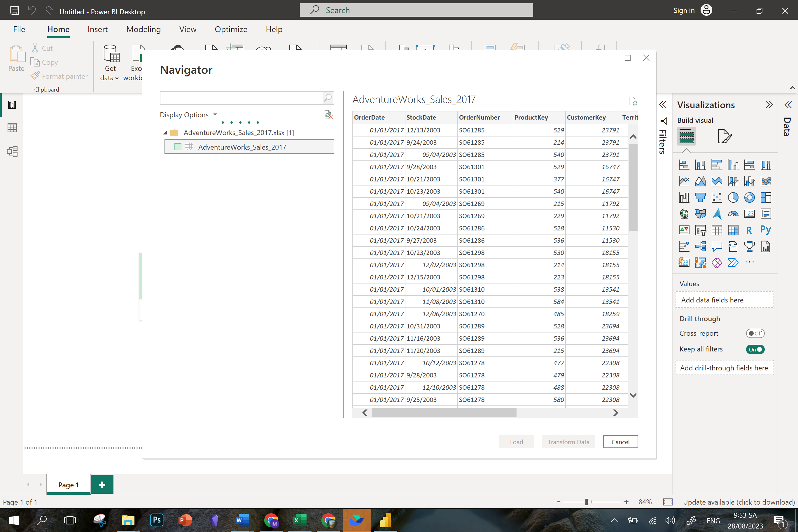Click the Load button

516,442
